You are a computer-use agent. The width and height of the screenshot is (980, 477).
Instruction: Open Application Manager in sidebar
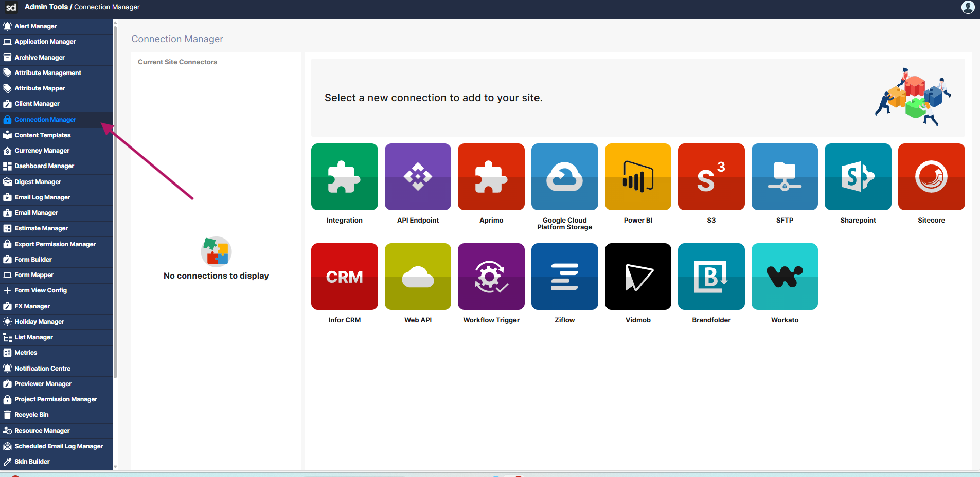click(x=56, y=42)
